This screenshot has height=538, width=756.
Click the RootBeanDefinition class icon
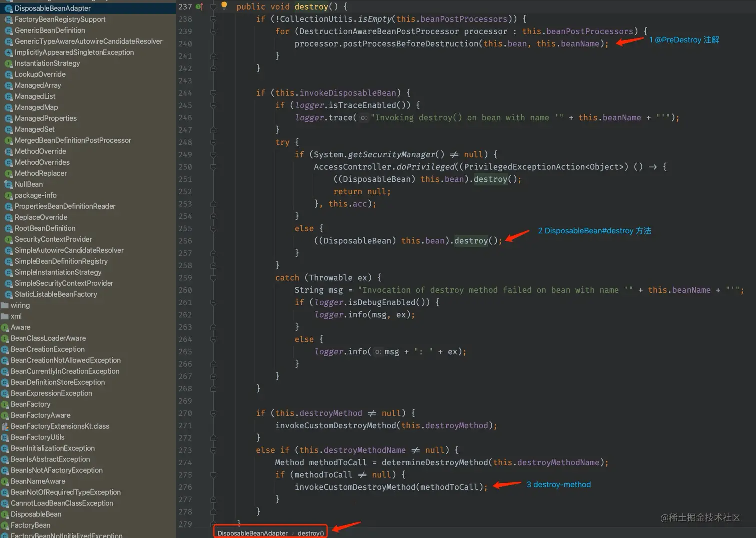tap(8, 228)
